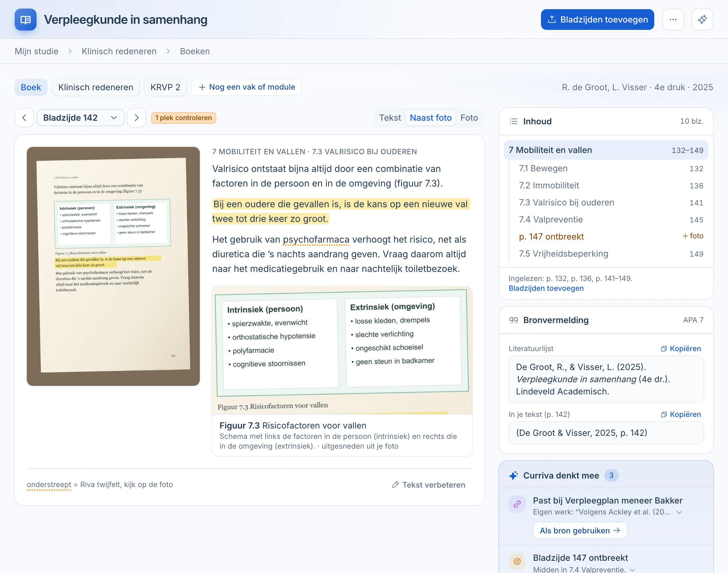
Task: Copy the in-text citation for p. 142
Action: tap(681, 414)
